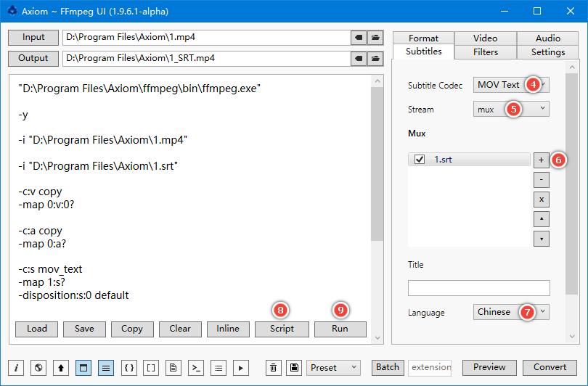Image resolution: width=588 pixels, height=386 pixels.
Task: Switch to the Video tab
Action: click(x=485, y=38)
